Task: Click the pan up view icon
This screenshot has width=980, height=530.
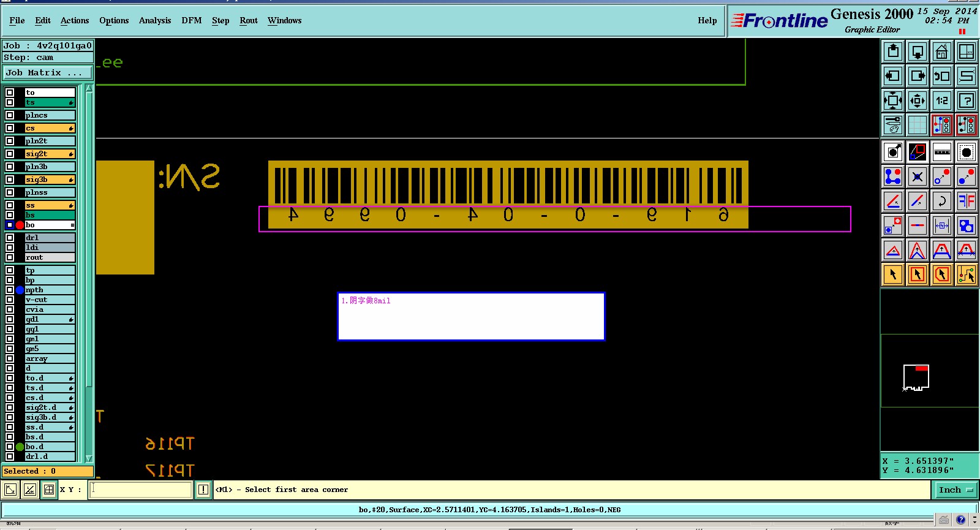Action: (893, 51)
